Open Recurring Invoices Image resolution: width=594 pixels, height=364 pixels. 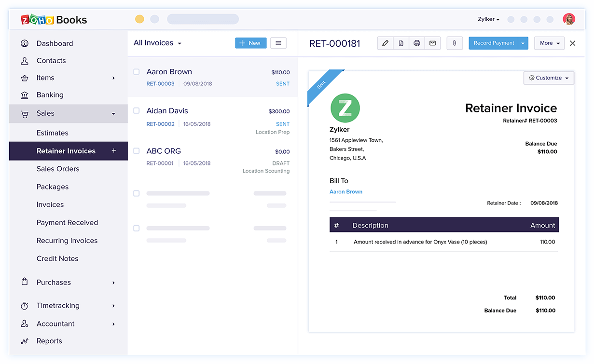[x=67, y=241]
